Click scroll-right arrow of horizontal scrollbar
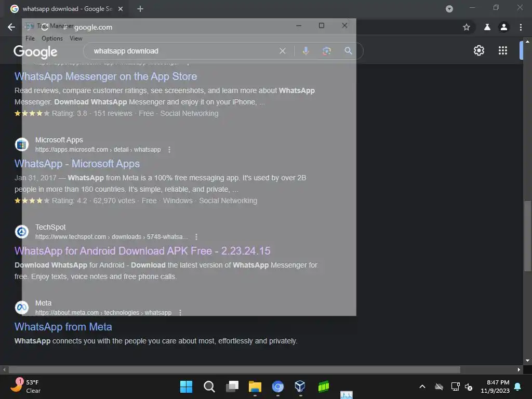 (x=519, y=369)
